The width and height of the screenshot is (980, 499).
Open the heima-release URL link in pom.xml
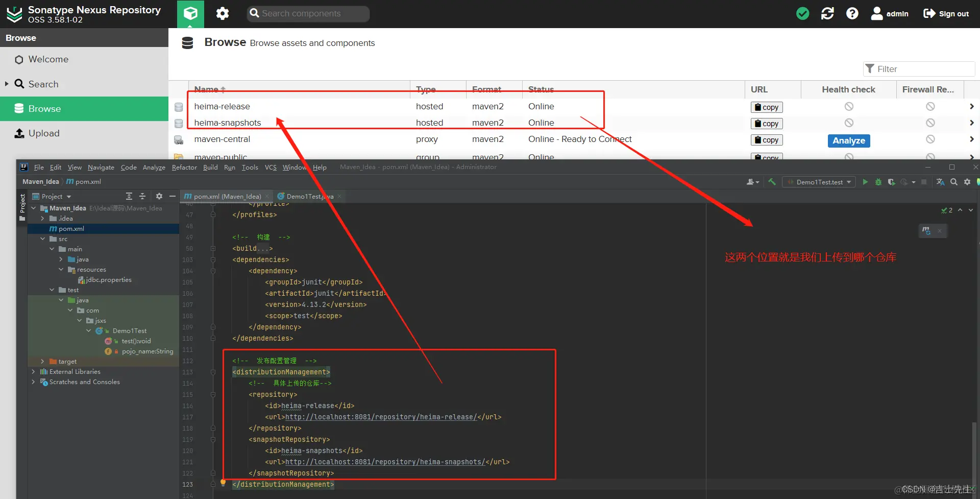pyautogui.click(x=381, y=417)
